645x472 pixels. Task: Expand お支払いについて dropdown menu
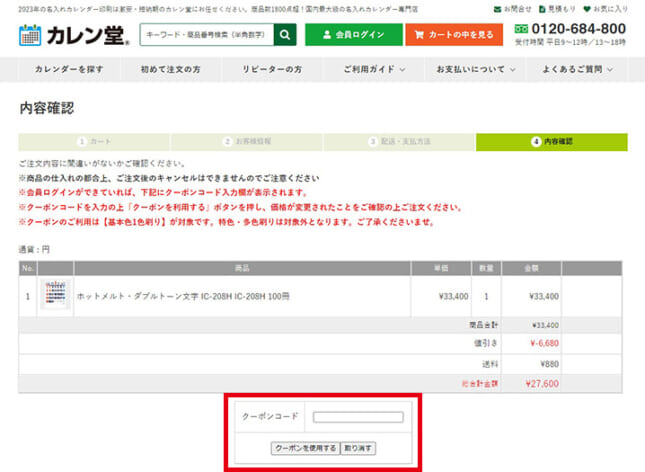(475, 69)
